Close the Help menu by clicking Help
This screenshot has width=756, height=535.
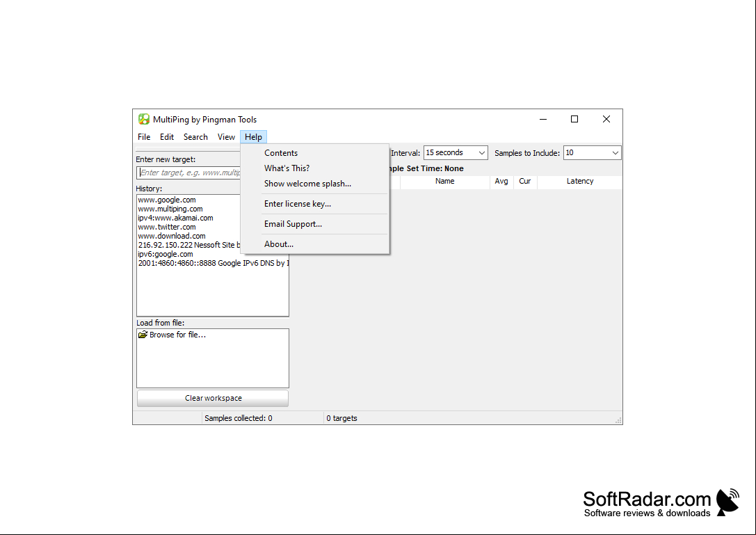point(253,137)
